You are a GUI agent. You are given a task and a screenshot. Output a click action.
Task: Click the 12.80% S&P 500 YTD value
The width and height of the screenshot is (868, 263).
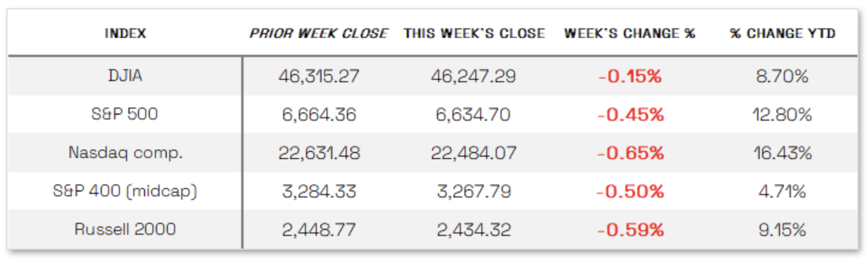point(782,115)
